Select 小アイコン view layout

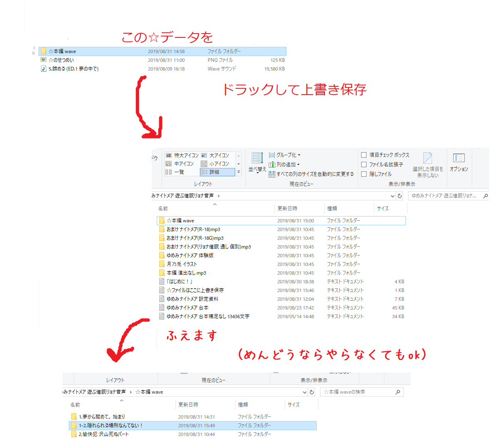(x=215, y=164)
